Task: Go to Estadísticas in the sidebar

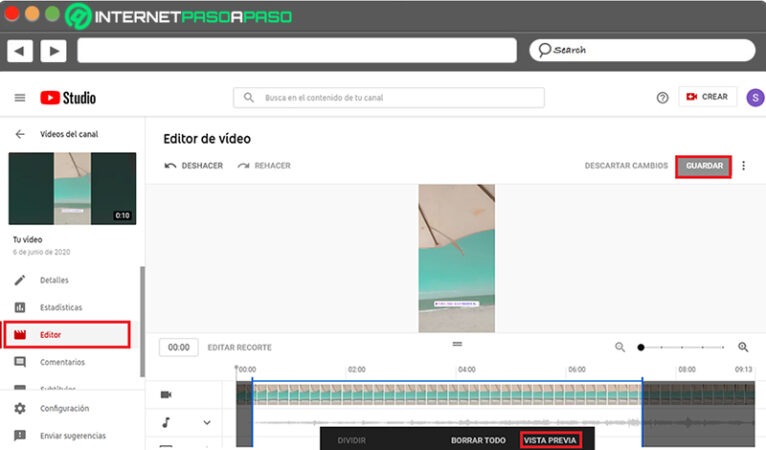Action: (61, 307)
